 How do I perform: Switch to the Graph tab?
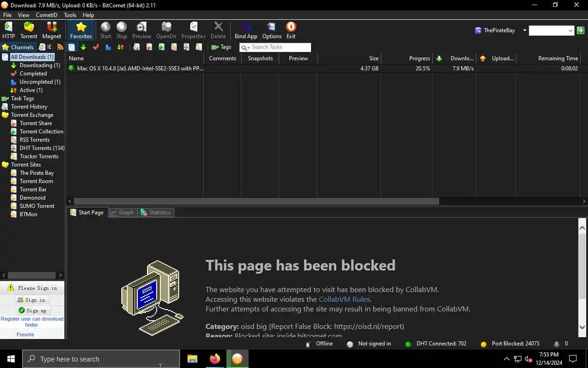[x=122, y=213]
